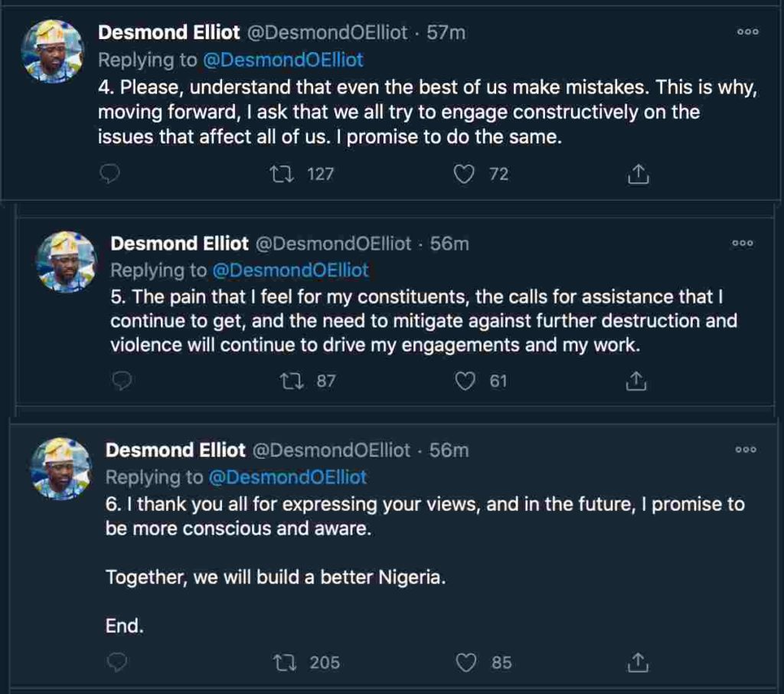Like the tweet with 72 likes

(x=464, y=175)
